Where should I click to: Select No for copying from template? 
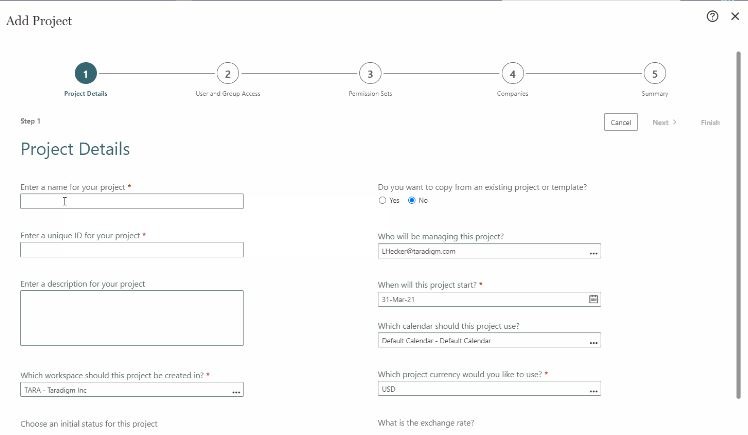[x=412, y=200]
